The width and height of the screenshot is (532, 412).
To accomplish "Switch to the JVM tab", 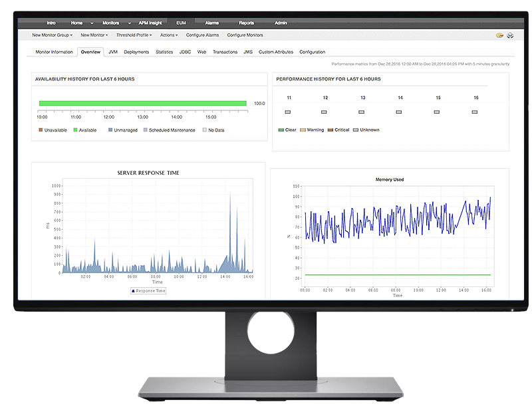I will (113, 51).
